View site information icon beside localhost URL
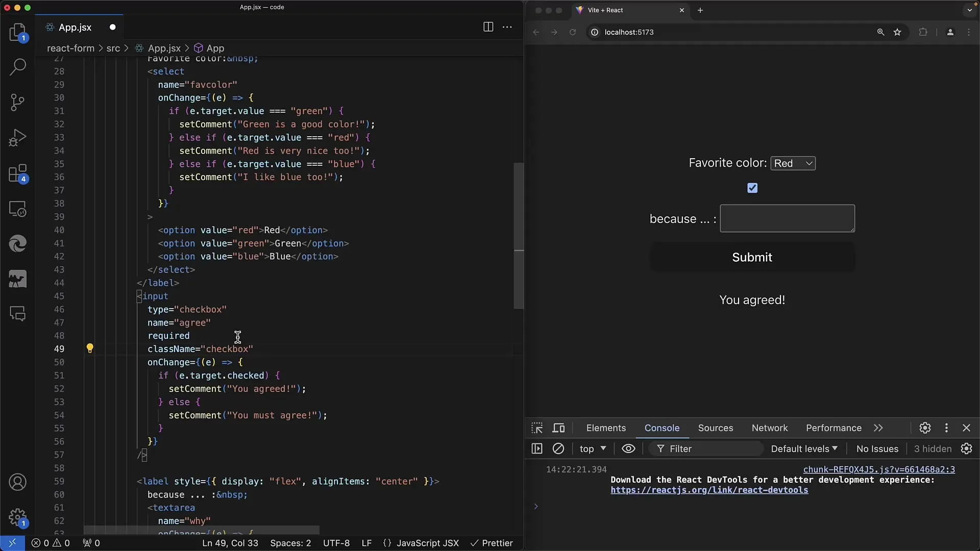This screenshot has height=551, width=980. [594, 32]
